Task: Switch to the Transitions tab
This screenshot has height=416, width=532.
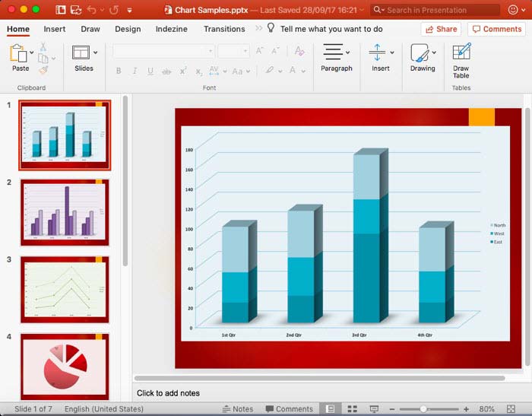Action: [224, 29]
